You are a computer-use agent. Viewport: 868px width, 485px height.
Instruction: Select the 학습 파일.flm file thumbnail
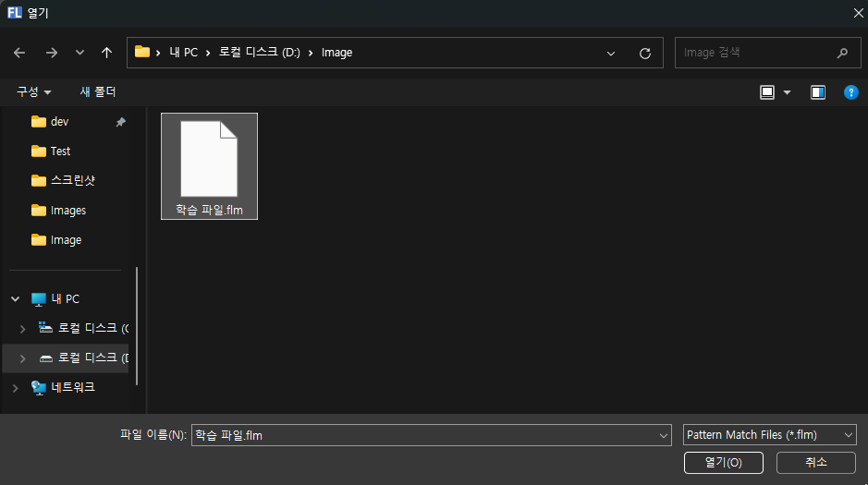(x=209, y=166)
